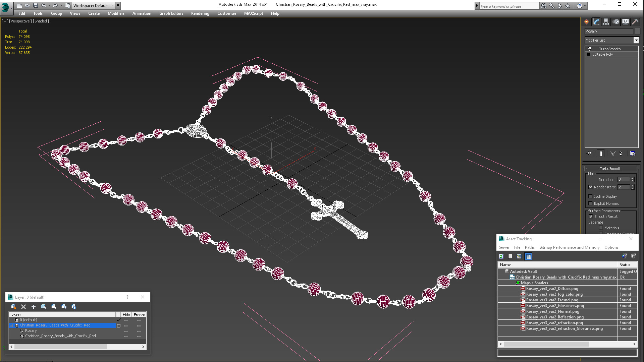Image resolution: width=644 pixels, height=362 pixels.
Task: Open the Modifier List dropdown
Action: [x=636, y=40]
